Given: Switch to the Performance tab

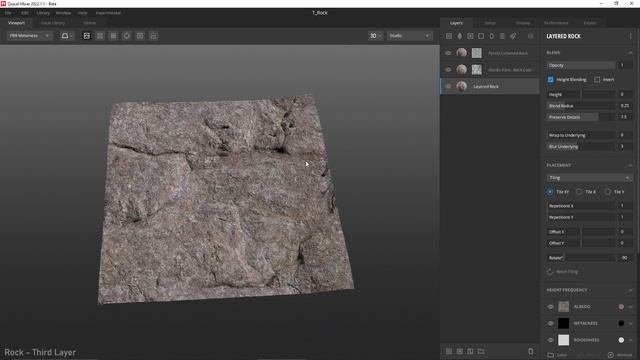Looking at the screenshot, I should (x=556, y=23).
